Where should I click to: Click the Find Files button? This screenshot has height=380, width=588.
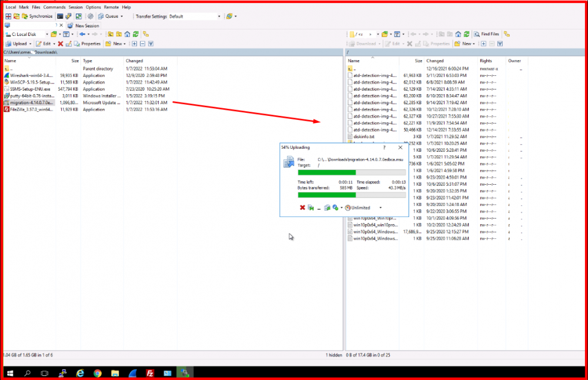click(486, 34)
